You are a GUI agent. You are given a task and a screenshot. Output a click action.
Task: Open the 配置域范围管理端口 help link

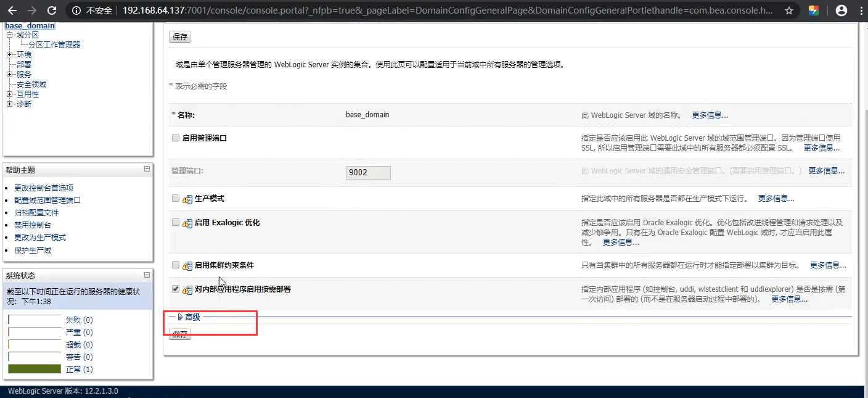pos(47,200)
